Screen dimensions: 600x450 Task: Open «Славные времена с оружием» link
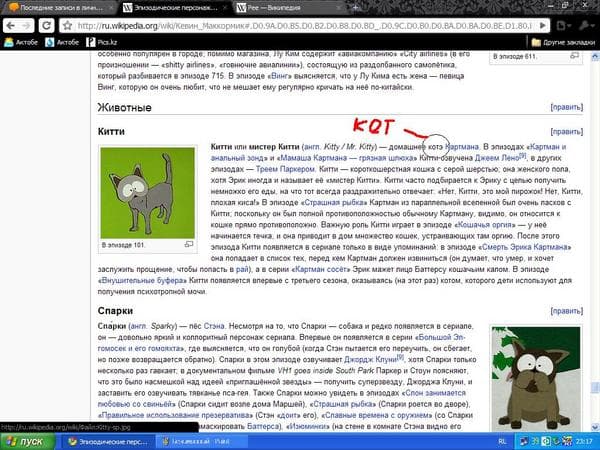pyautogui.click(x=377, y=415)
